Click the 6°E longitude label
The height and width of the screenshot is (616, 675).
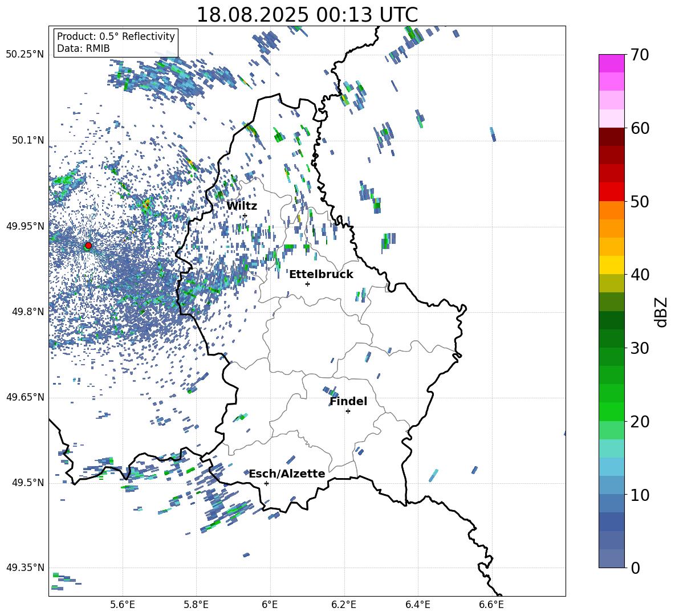270,605
